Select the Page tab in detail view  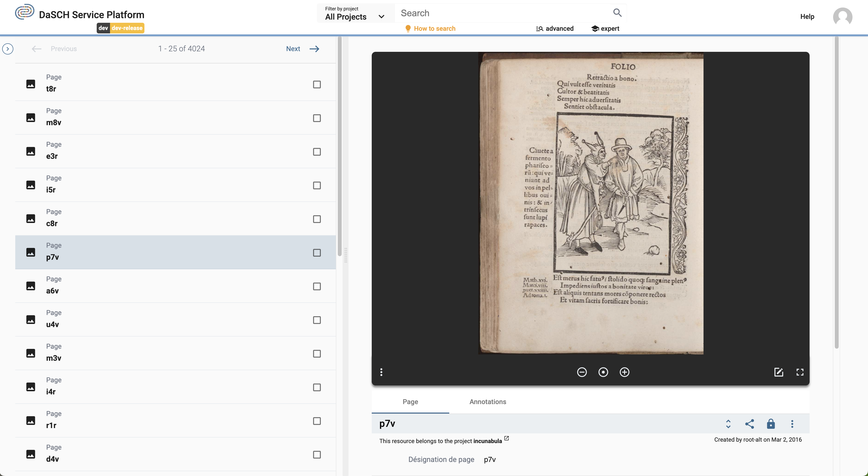(410, 402)
